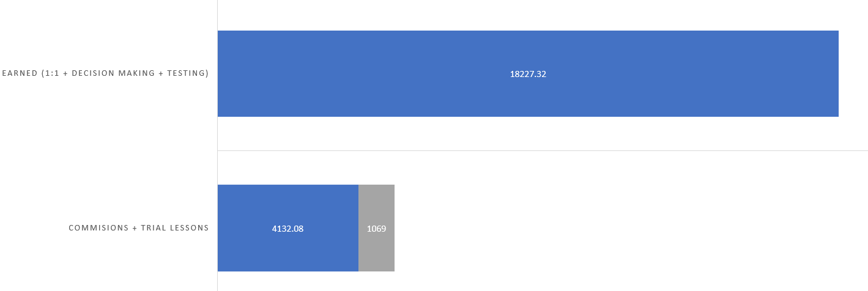Click the TRIAL LESSONS text in the lower label

[x=175, y=228]
